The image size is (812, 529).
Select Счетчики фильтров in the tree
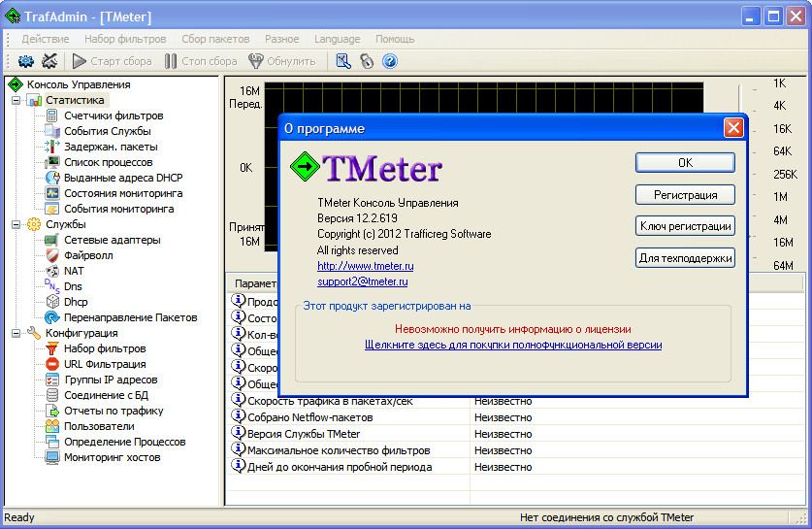point(114,116)
